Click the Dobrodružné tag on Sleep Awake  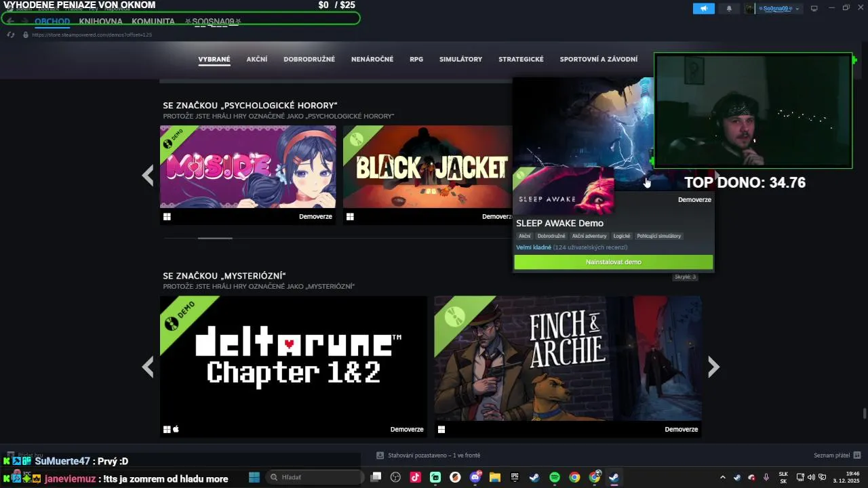551,236
